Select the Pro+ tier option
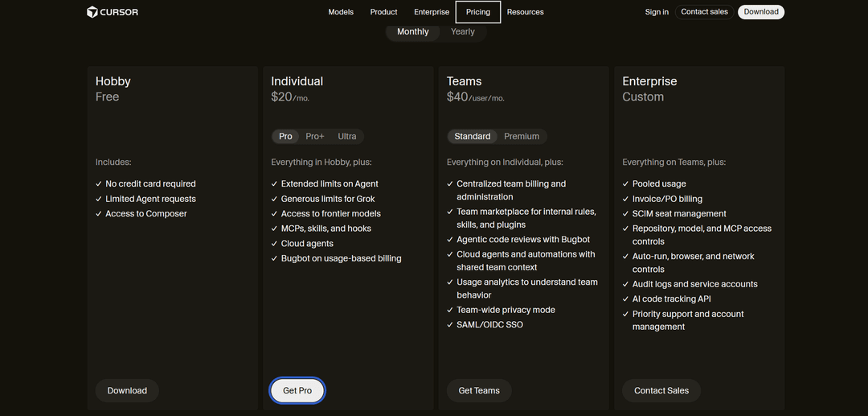This screenshot has width=868, height=416. (315, 136)
